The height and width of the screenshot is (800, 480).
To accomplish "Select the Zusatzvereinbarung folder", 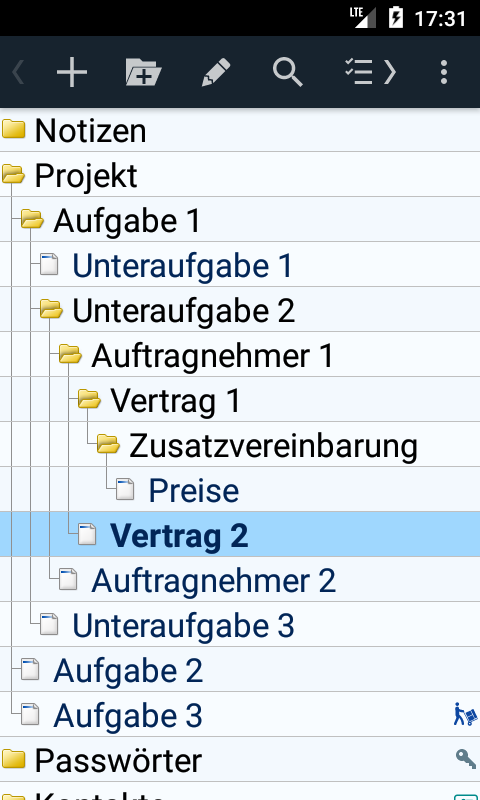I will pyautogui.click(x=273, y=445).
